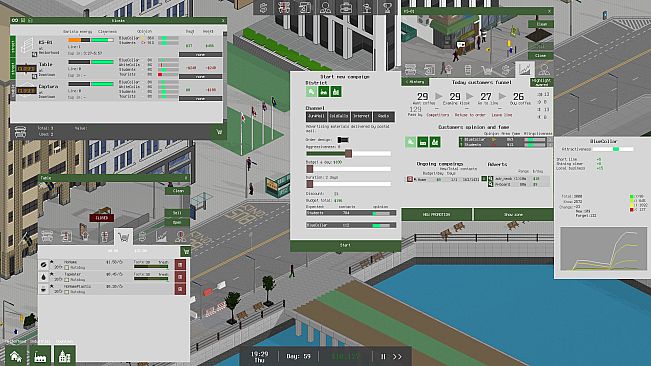Open the finances dollar icon in top toolbar
Image resolution: width=651 pixels, height=366 pixels.
264,7
